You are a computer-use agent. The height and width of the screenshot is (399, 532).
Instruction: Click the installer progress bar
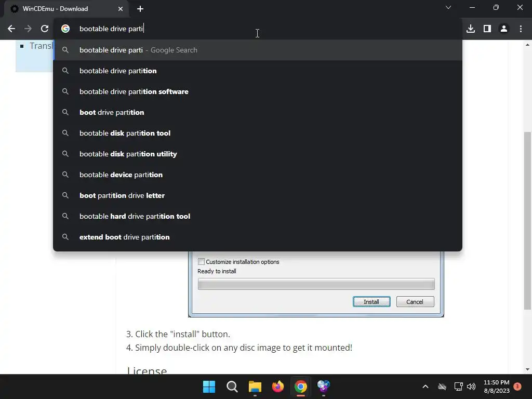(316, 284)
